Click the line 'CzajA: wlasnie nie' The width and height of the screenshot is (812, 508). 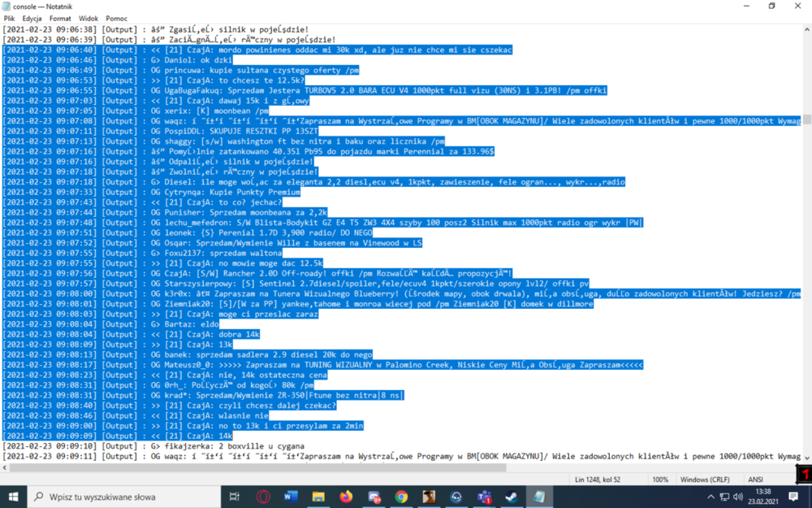point(136,415)
